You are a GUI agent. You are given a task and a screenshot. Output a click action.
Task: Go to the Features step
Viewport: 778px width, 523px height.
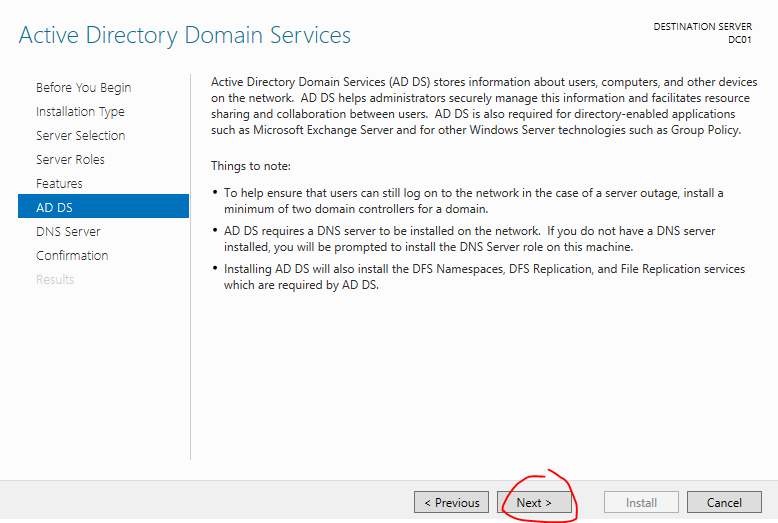tap(59, 184)
